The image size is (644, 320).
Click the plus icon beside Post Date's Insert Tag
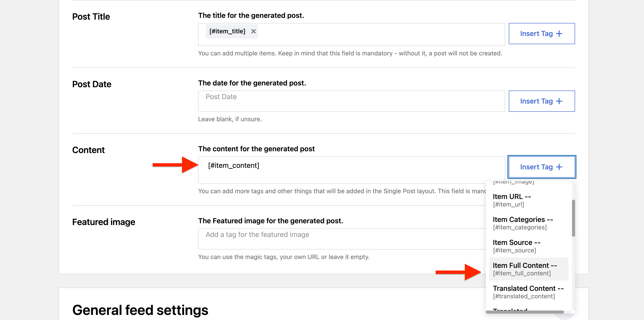click(x=559, y=101)
